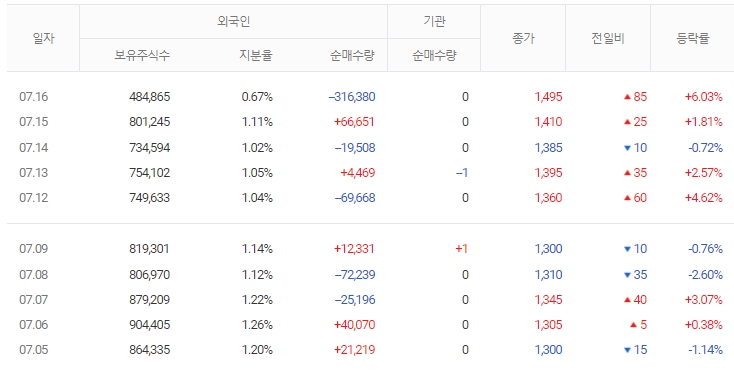Click closing price 1,410
This screenshot has width=734, height=371.
tap(549, 122)
